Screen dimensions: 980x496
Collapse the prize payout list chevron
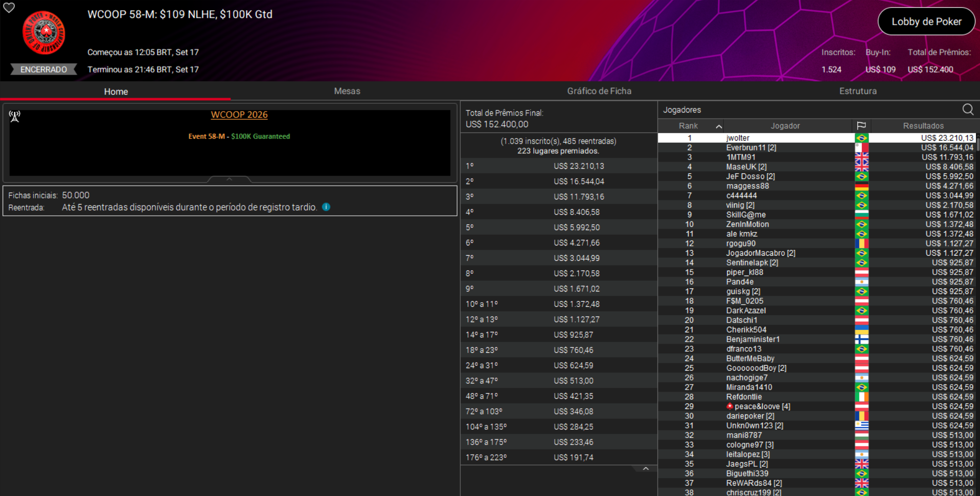click(x=646, y=469)
